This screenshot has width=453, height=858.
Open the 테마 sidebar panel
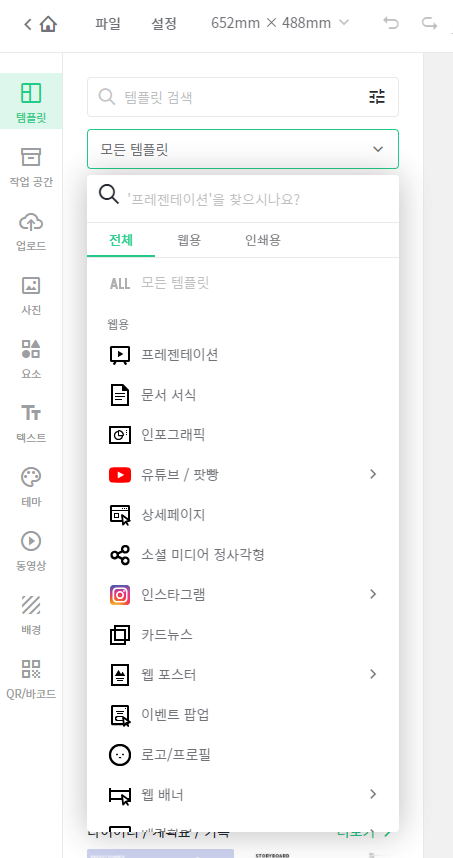[x=31, y=486]
